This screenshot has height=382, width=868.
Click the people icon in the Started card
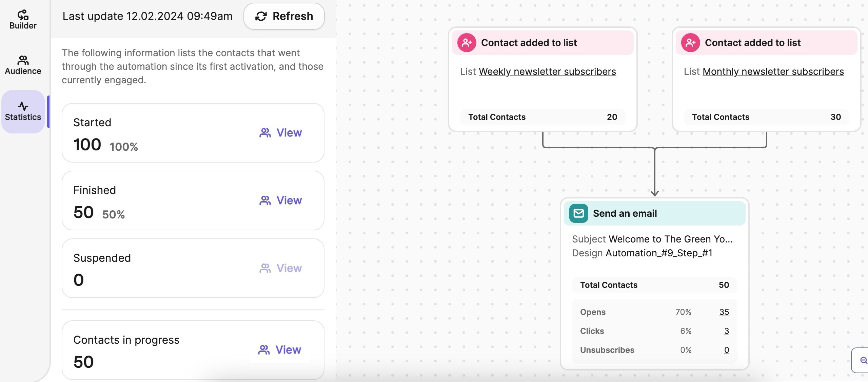tap(265, 133)
